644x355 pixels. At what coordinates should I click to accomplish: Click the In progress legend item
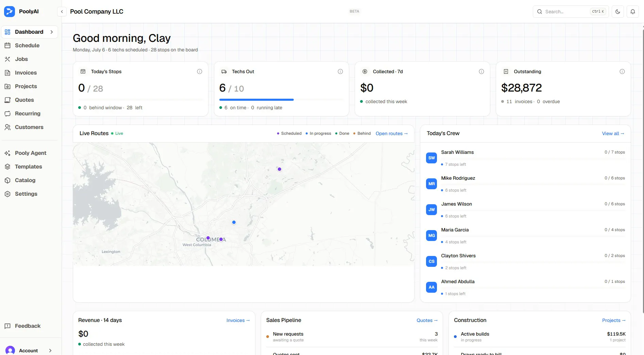318,133
